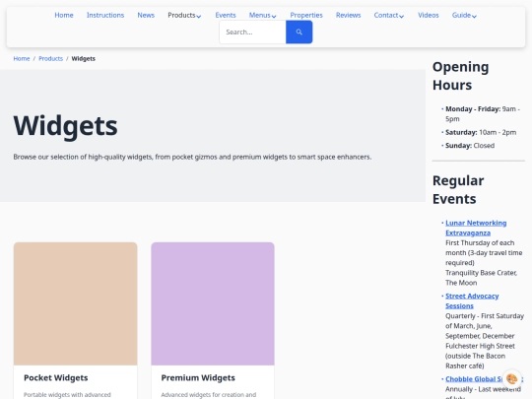The width and height of the screenshot is (532, 399).
Task: Go to Home in the navigation bar
Action: click(64, 15)
